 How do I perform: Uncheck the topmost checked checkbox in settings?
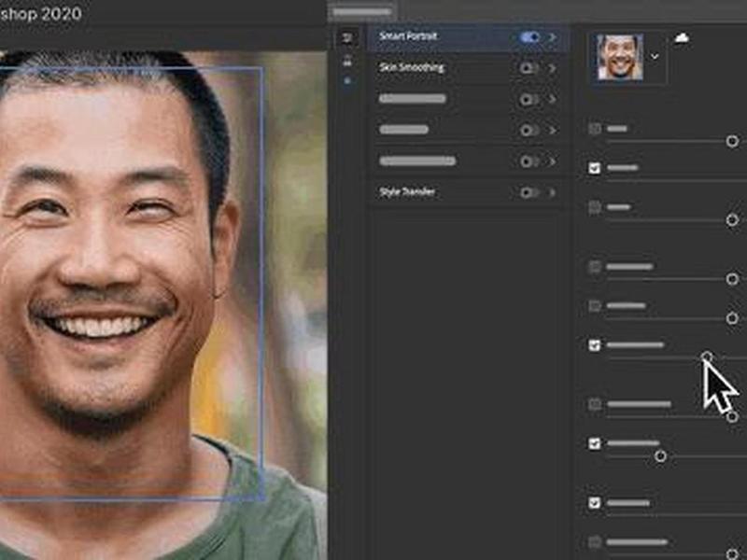594,168
